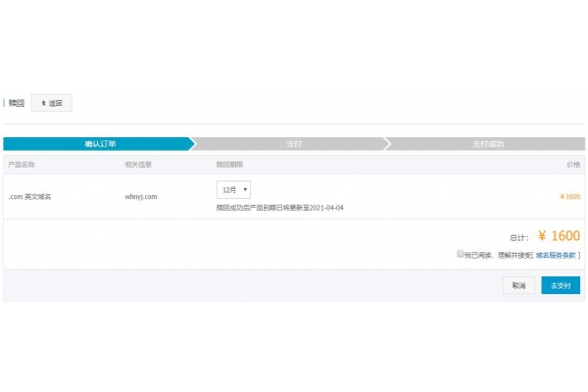Click the expiry note ending 2021-04-04

(279, 208)
